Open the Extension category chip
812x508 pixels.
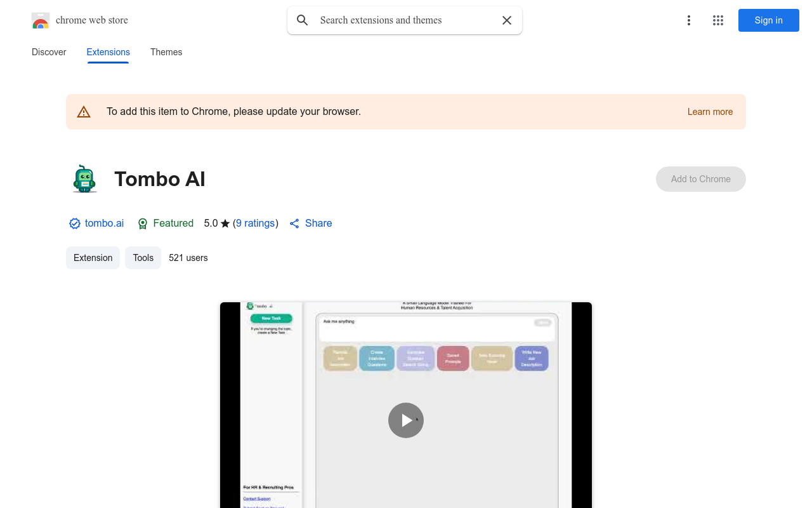93,258
